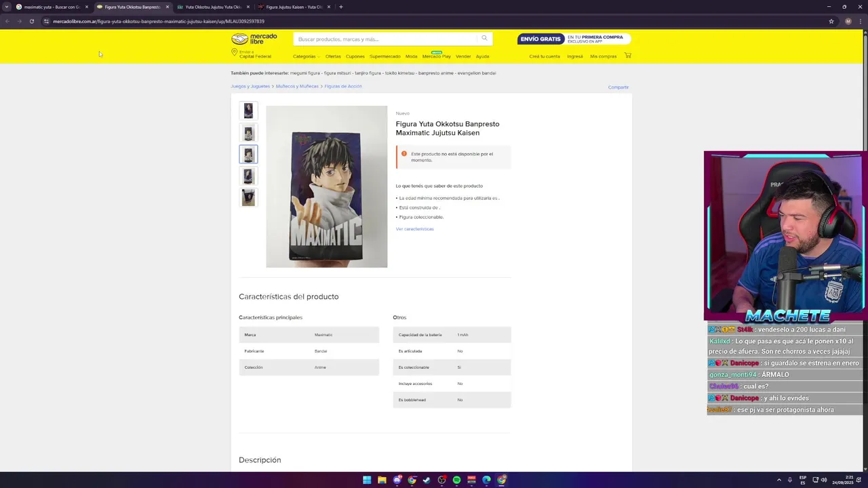The width and height of the screenshot is (868, 488).
Task: Open the shopping cart icon
Action: (x=627, y=56)
